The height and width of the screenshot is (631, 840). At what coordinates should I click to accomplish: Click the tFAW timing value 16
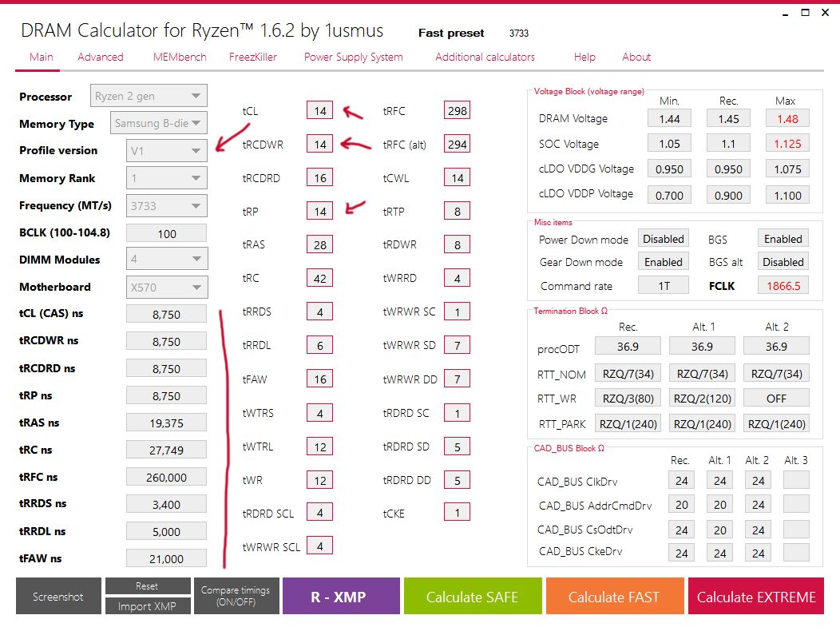[x=320, y=379]
